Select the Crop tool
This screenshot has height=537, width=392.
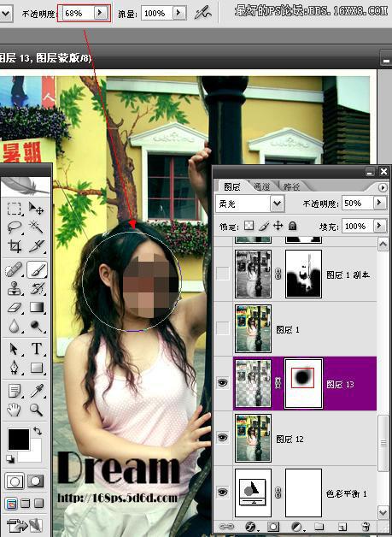[15, 245]
